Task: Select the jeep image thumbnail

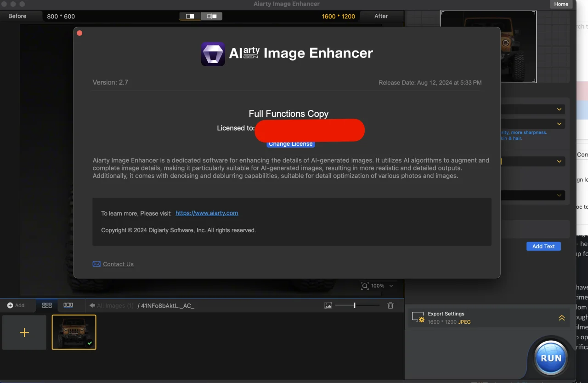Action: 74,332
